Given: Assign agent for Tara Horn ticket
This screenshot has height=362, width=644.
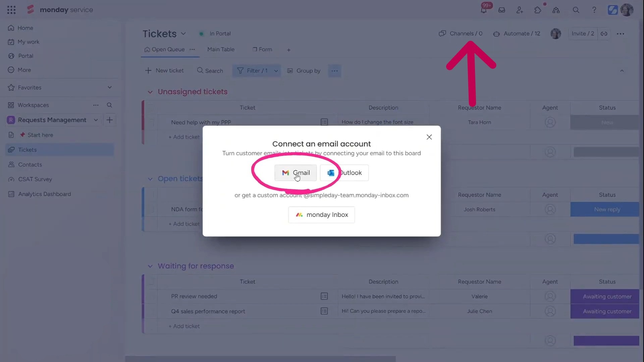Looking at the screenshot, I should tap(550, 122).
